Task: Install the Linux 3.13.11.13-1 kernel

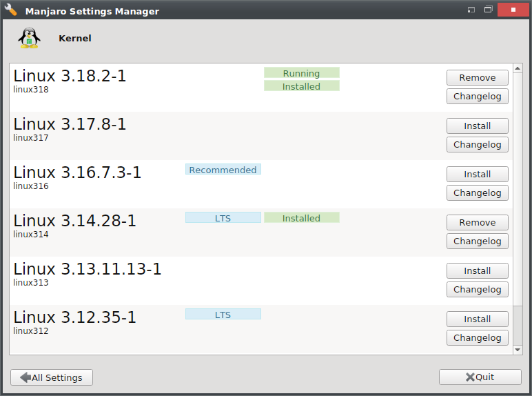Action: pos(477,270)
